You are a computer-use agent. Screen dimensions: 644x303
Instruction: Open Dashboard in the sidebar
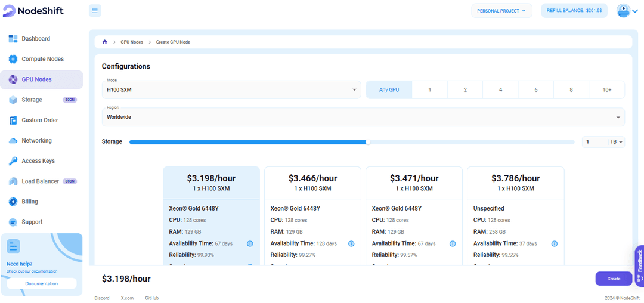coord(41,39)
